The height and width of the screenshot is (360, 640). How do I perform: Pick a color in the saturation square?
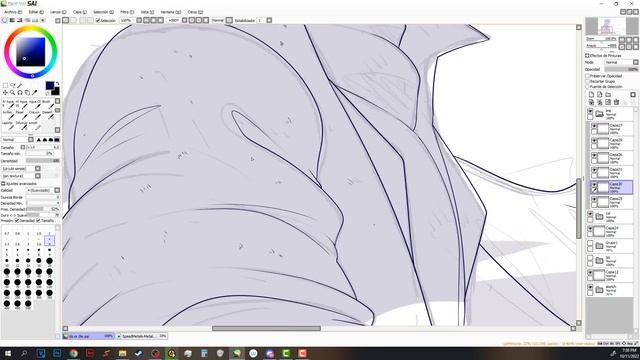(31, 52)
